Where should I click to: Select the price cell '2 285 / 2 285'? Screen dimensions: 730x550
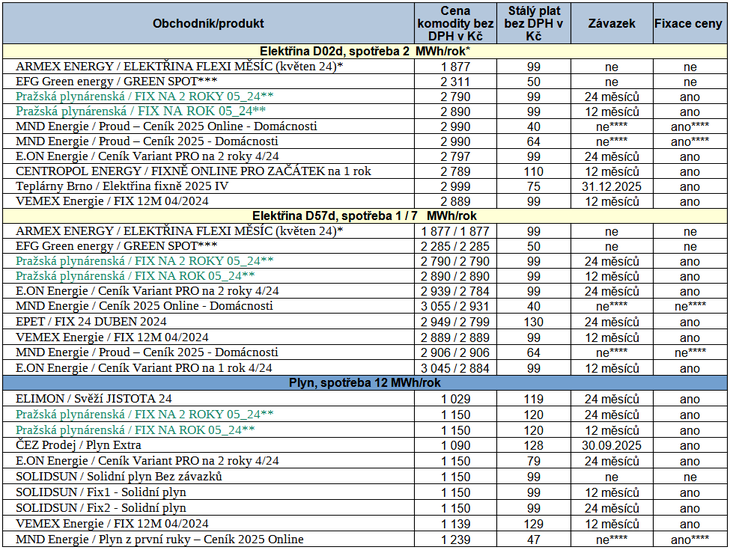pyautogui.click(x=455, y=246)
